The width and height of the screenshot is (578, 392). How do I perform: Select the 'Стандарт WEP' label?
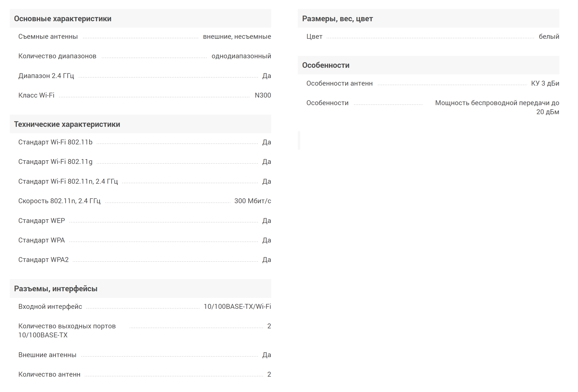point(41,221)
